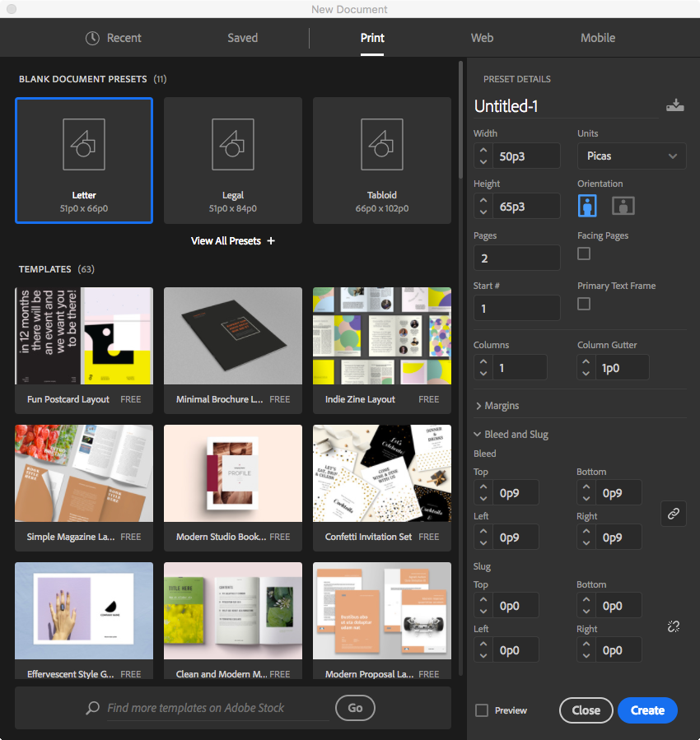Click the plus icon next to View All Presets
Screen dimensions: 700x740
(271, 241)
